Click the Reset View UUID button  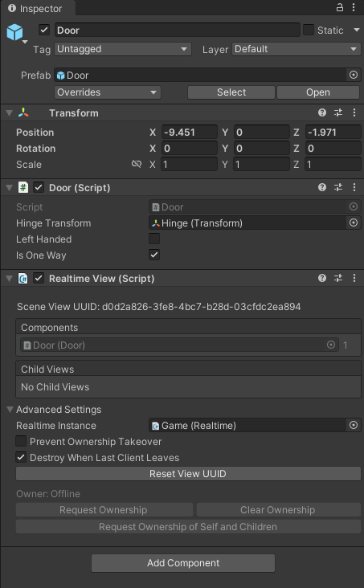pyautogui.click(x=188, y=474)
